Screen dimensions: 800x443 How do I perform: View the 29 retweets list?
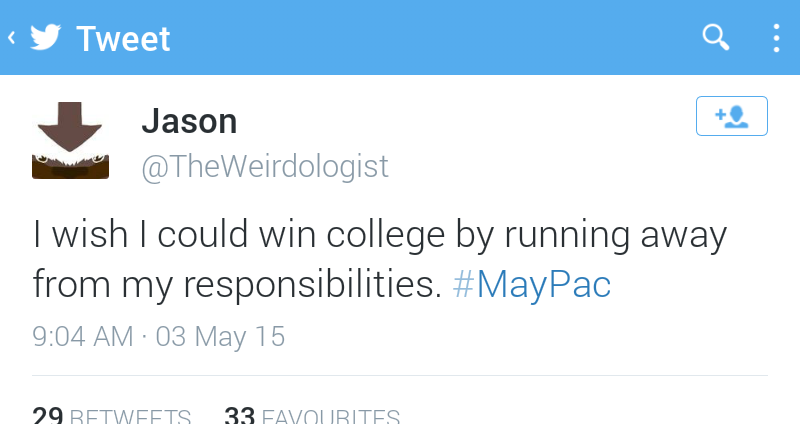111,416
